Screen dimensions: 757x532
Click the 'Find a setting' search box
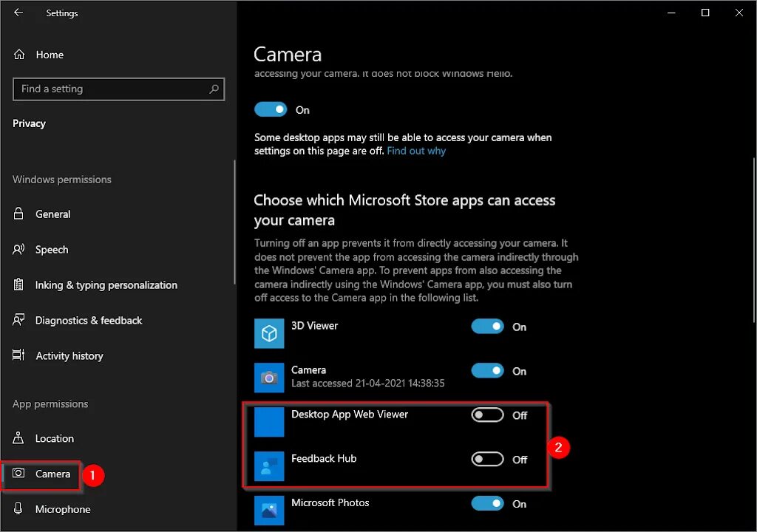[118, 89]
